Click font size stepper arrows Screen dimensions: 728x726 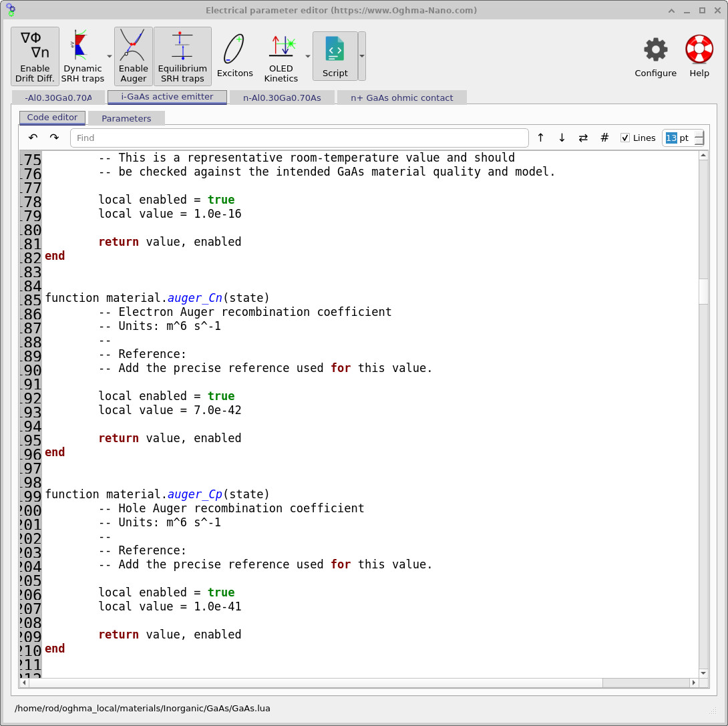[x=699, y=138]
